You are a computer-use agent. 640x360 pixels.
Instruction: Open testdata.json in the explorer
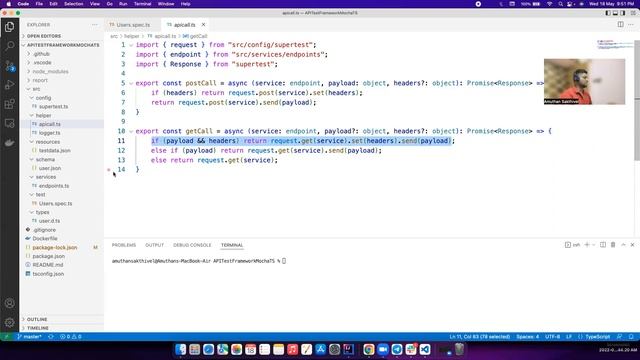55,151
